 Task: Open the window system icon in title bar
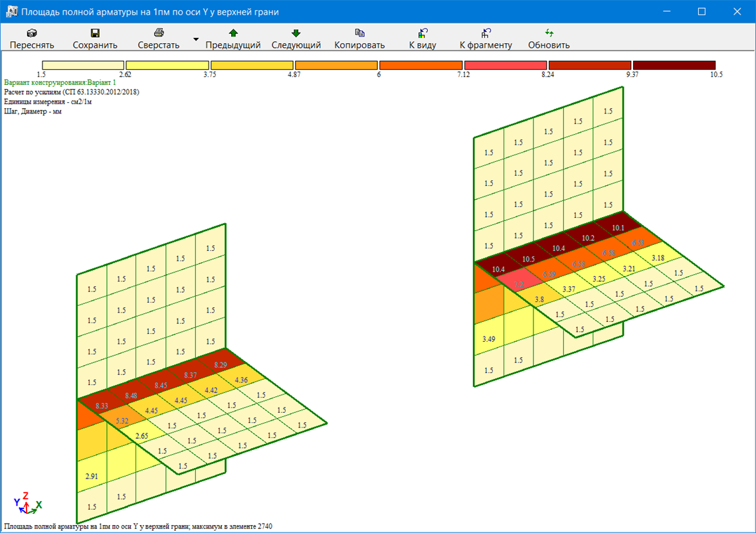11,11
